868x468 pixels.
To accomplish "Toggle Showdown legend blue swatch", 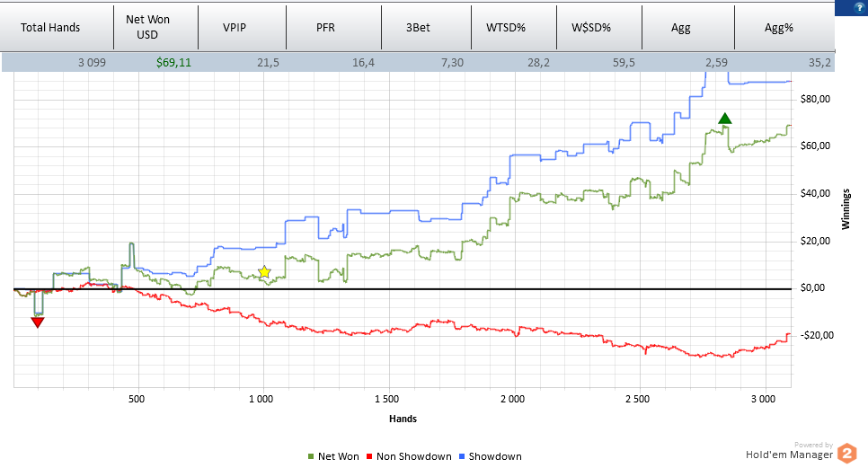I will [462, 456].
